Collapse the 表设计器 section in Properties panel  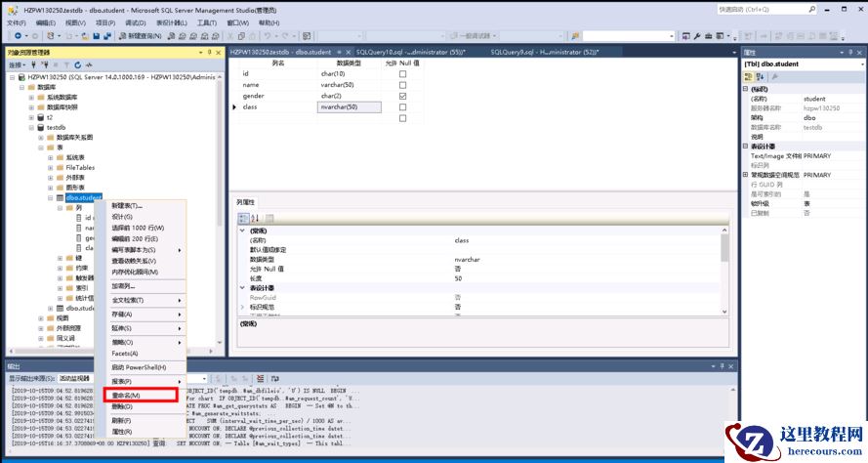746,147
